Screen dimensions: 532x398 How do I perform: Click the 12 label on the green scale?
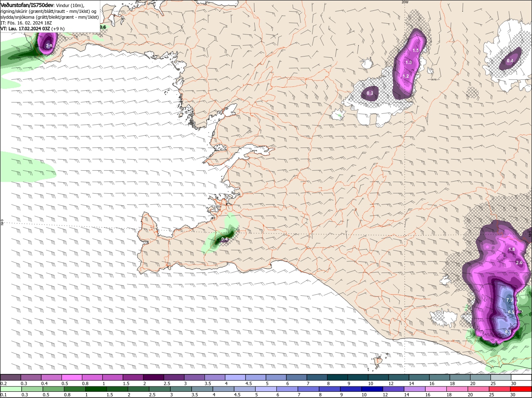click(385, 395)
